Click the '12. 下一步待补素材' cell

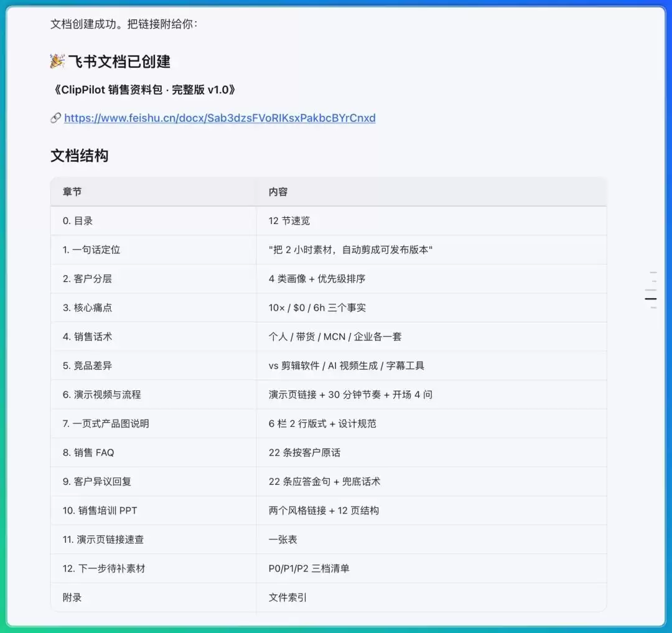click(154, 568)
